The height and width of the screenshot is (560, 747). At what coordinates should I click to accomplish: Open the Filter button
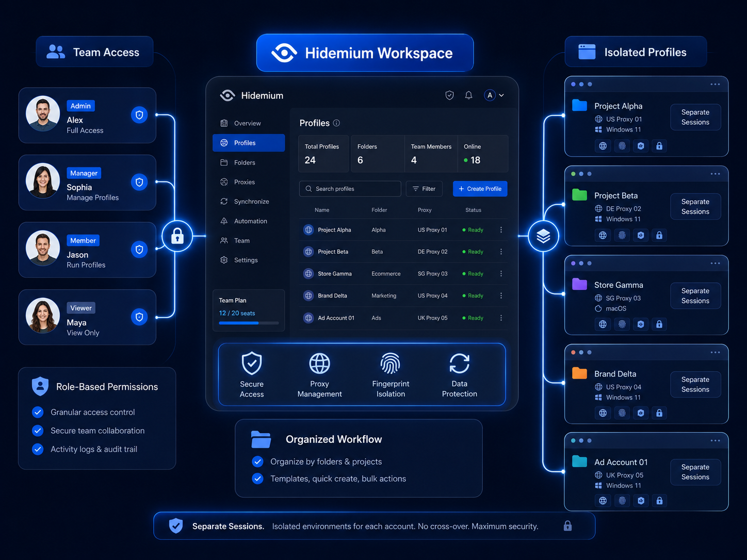coord(424,189)
